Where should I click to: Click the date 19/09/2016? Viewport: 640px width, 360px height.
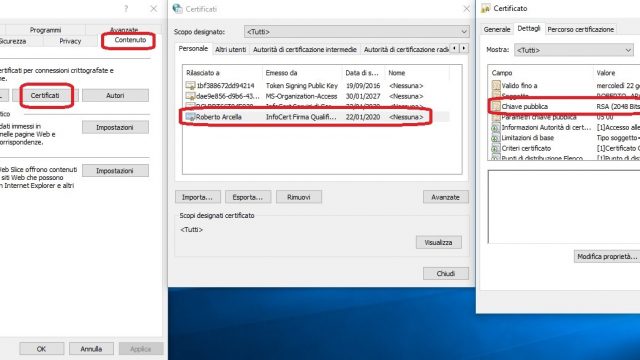coord(363,86)
